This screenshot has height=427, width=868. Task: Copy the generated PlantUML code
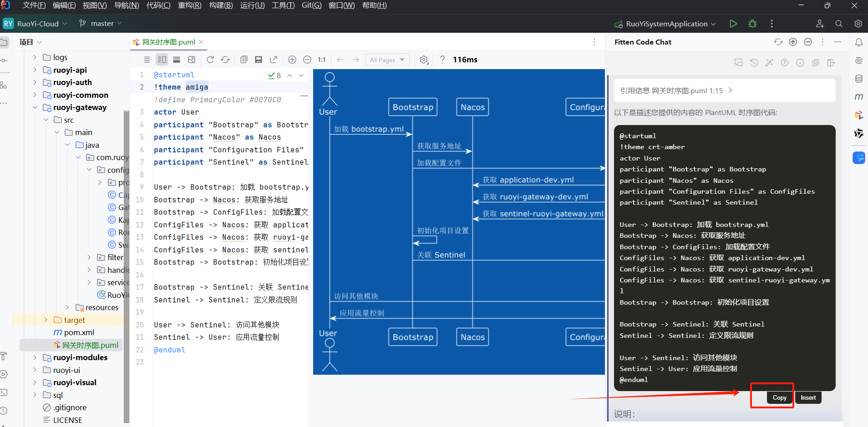click(779, 397)
